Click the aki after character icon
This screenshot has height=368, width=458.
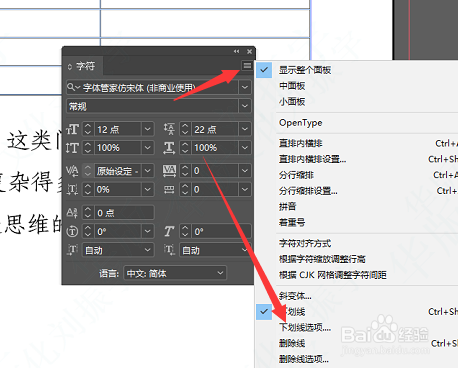(x=169, y=250)
